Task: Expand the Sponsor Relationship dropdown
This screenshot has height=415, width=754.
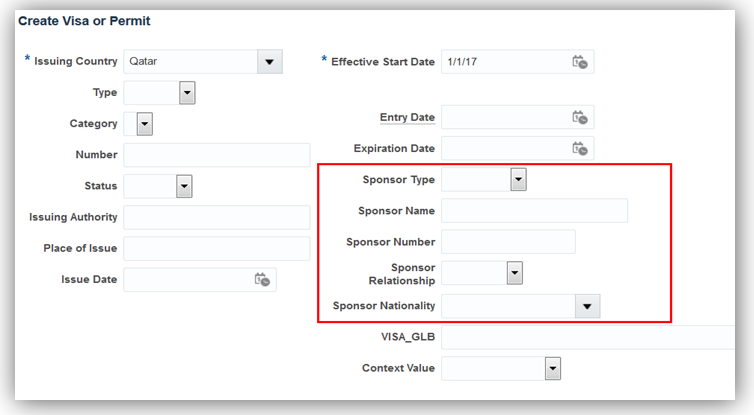Action: click(x=515, y=273)
